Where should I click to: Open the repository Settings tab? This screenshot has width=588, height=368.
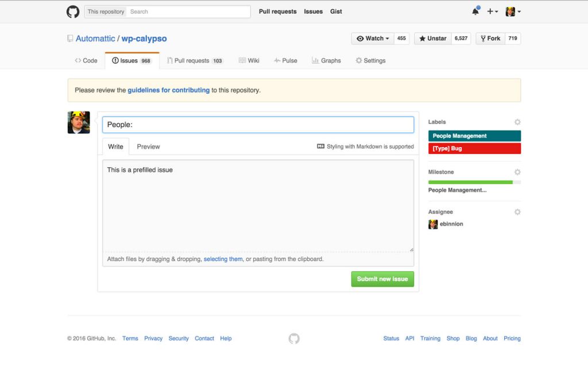(x=370, y=60)
